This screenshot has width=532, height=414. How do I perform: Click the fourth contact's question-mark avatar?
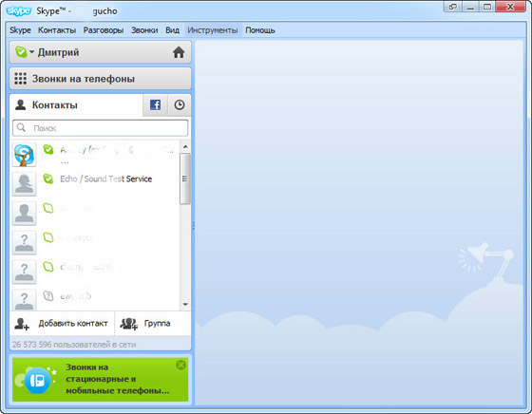24,242
